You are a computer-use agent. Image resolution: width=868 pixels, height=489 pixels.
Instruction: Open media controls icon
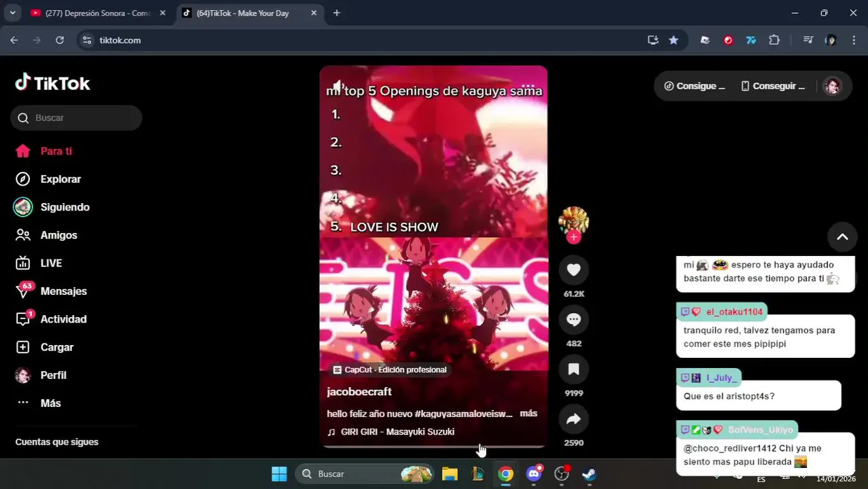pyautogui.click(x=808, y=40)
